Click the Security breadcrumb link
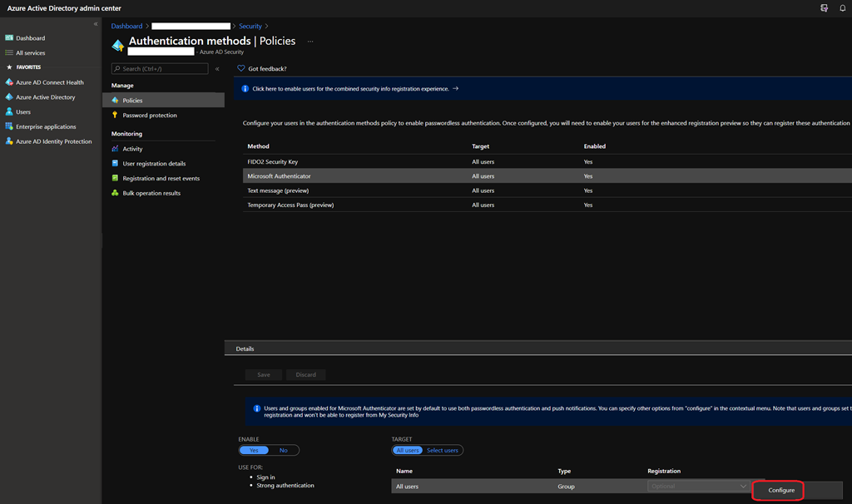This screenshot has height=504, width=852. (x=250, y=27)
